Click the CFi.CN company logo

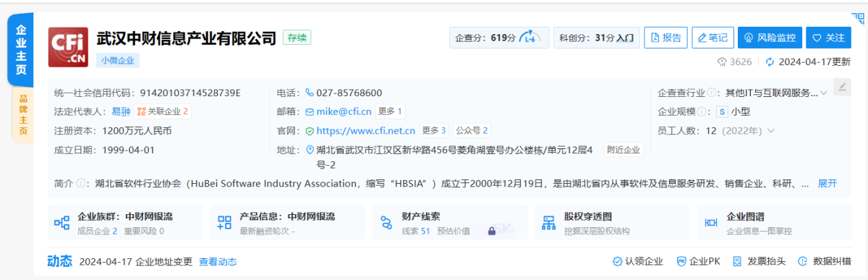tap(69, 48)
